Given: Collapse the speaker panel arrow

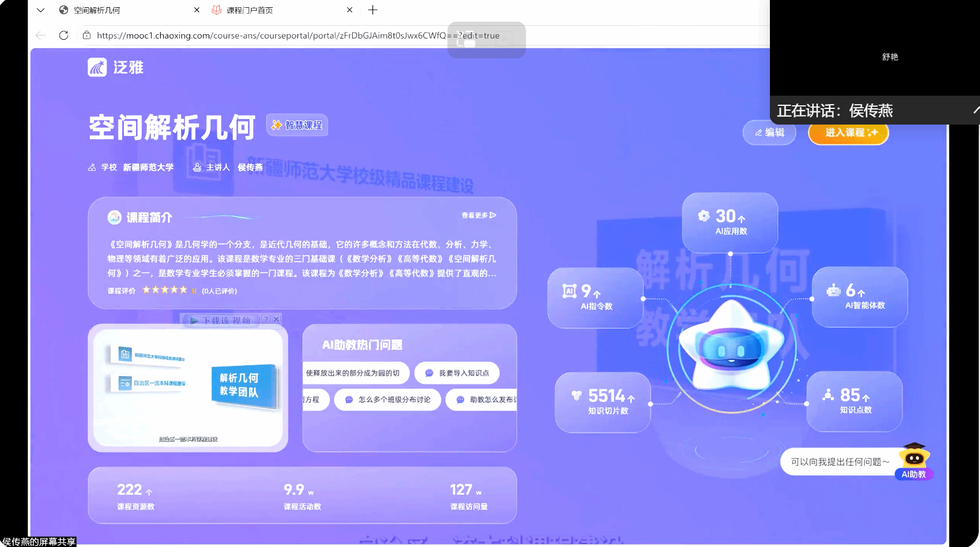Looking at the screenshot, I should tap(975, 110).
